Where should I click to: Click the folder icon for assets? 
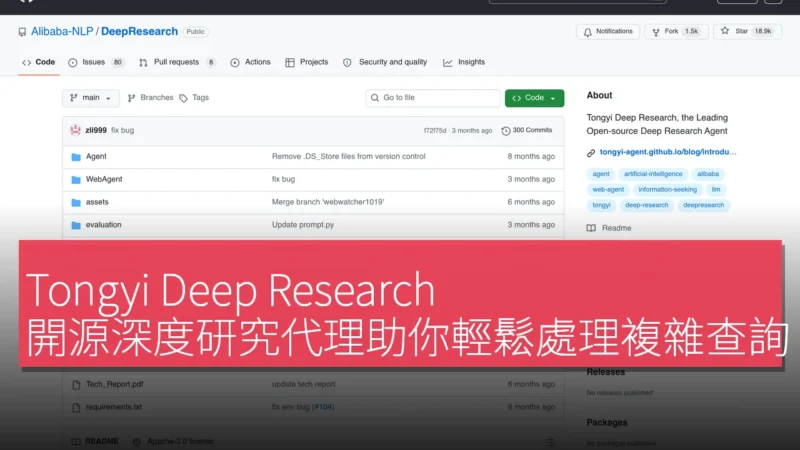[76, 203]
